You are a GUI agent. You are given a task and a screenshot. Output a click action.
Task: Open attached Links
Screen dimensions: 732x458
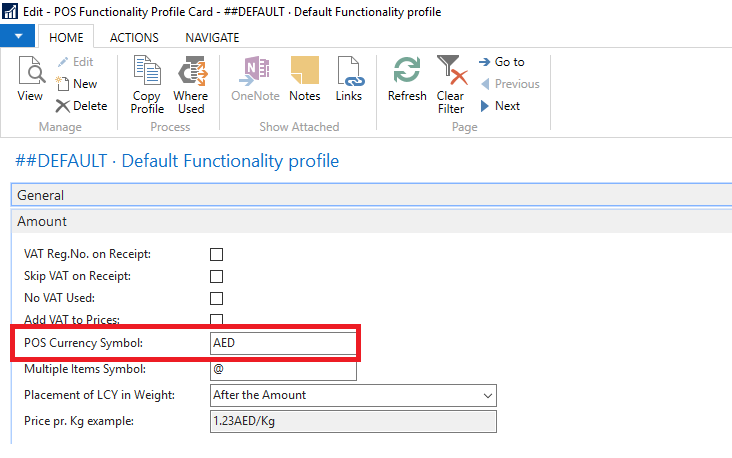(349, 78)
